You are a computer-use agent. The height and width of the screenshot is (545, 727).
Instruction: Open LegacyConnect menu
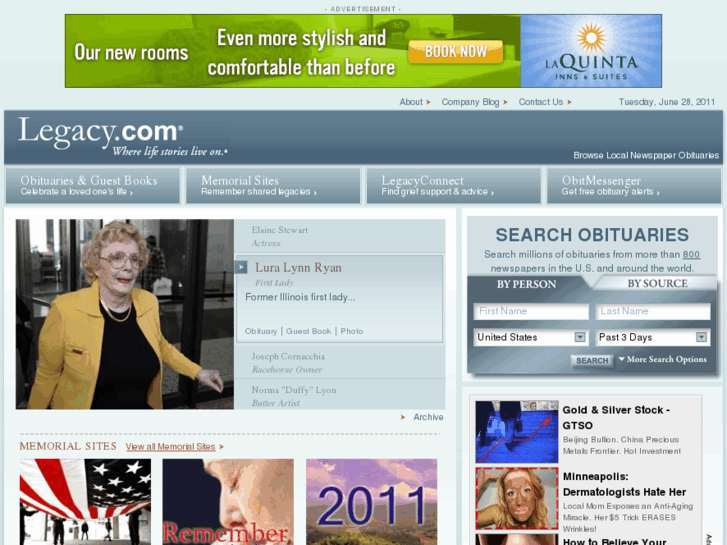pos(453,186)
